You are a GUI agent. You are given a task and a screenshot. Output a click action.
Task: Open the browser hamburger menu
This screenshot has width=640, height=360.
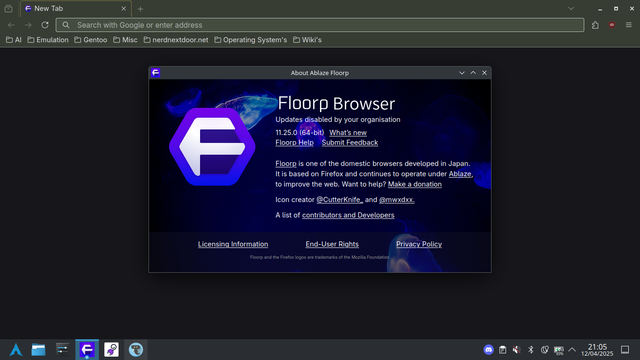(629, 25)
